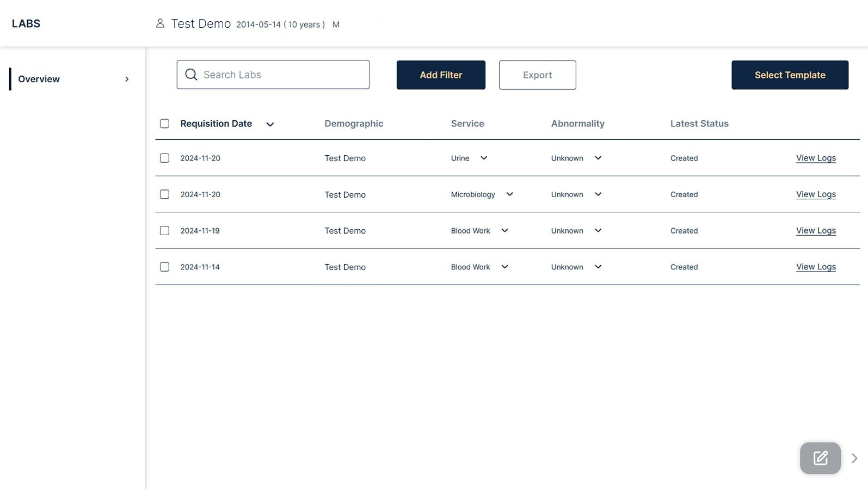868x490 pixels.
Task: Click the 2024-11-19 date cell
Action: [200, 231]
